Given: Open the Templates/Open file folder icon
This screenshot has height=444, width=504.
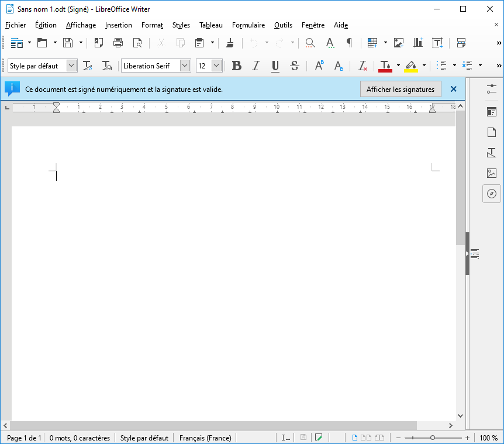Looking at the screenshot, I should (42, 43).
